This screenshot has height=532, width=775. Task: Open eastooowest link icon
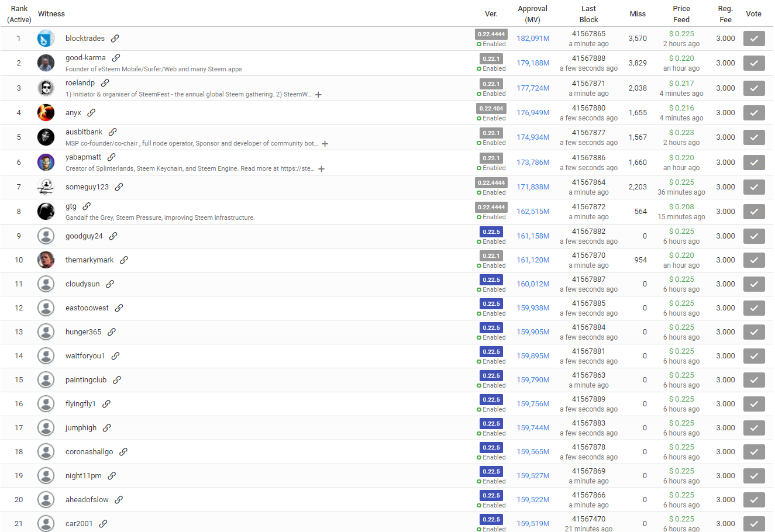(119, 308)
